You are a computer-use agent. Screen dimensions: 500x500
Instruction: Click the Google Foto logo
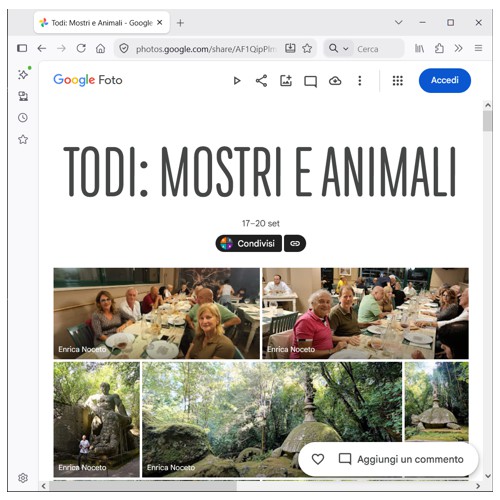[x=88, y=80]
